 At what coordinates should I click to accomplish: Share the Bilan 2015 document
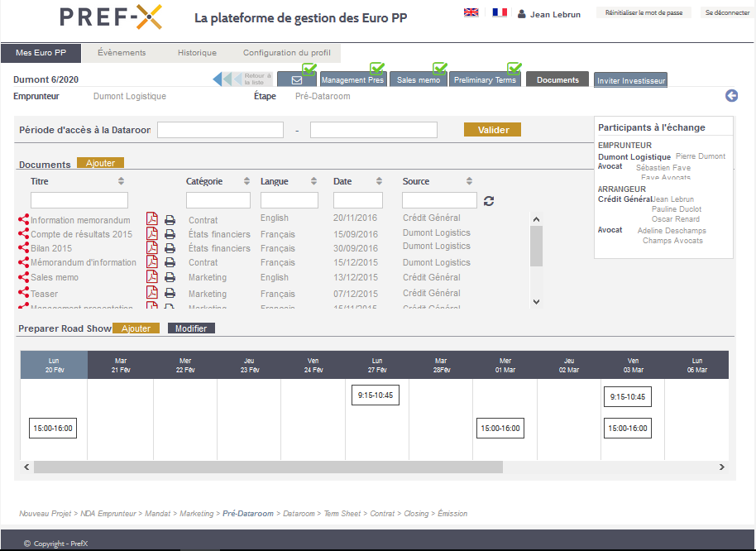click(x=23, y=247)
